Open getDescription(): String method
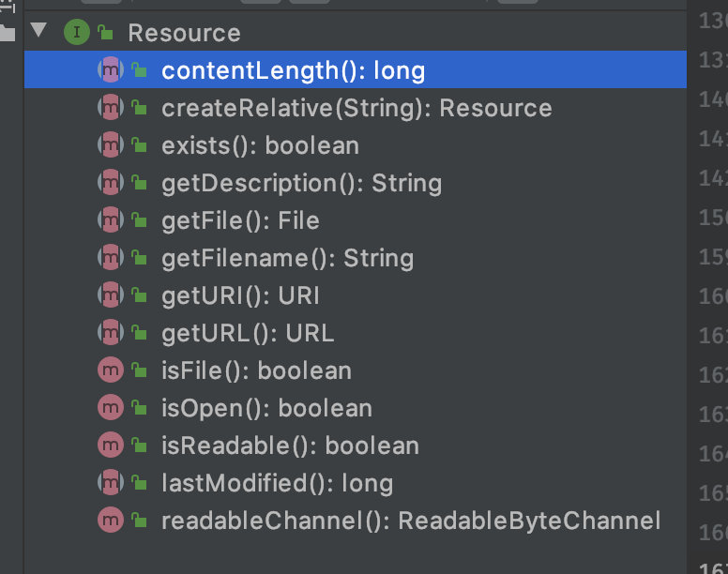This screenshot has height=574, width=728. pos(301,183)
